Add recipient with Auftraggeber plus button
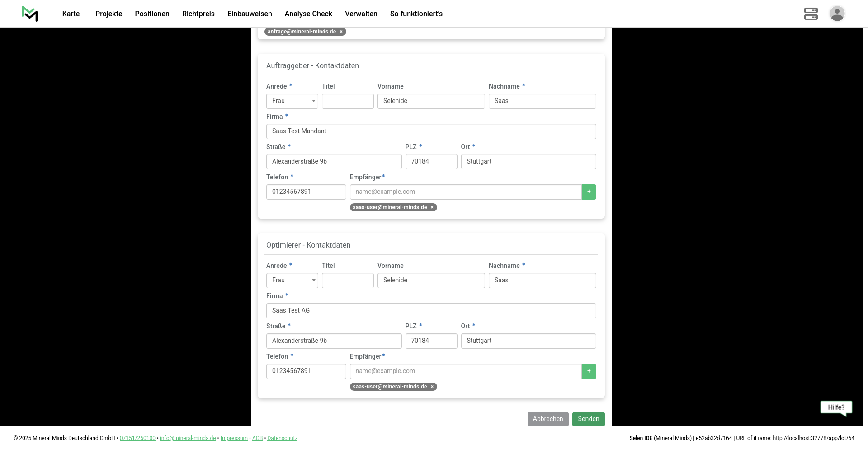The image size is (868, 449). [589, 192]
